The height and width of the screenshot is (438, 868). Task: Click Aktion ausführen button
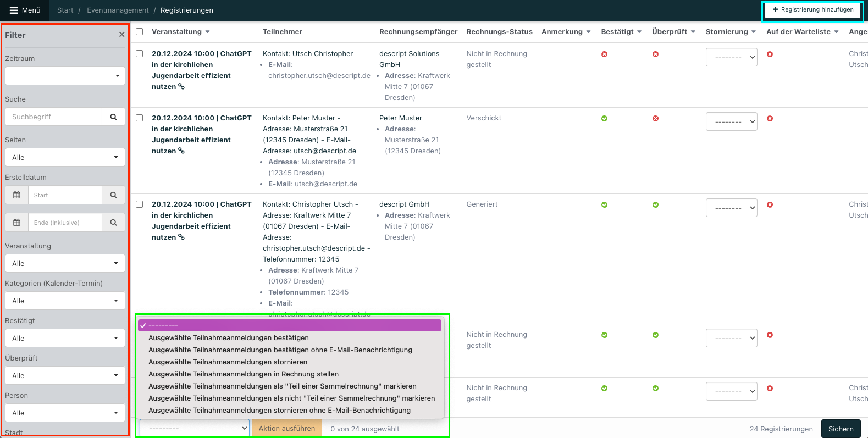pyautogui.click(x=287, y=428)
